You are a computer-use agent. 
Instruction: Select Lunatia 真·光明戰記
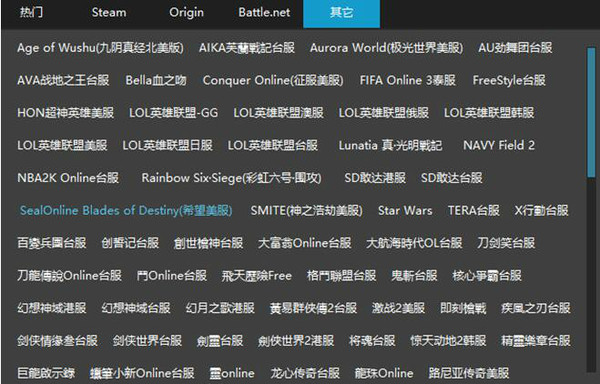[x=390, y=145]
